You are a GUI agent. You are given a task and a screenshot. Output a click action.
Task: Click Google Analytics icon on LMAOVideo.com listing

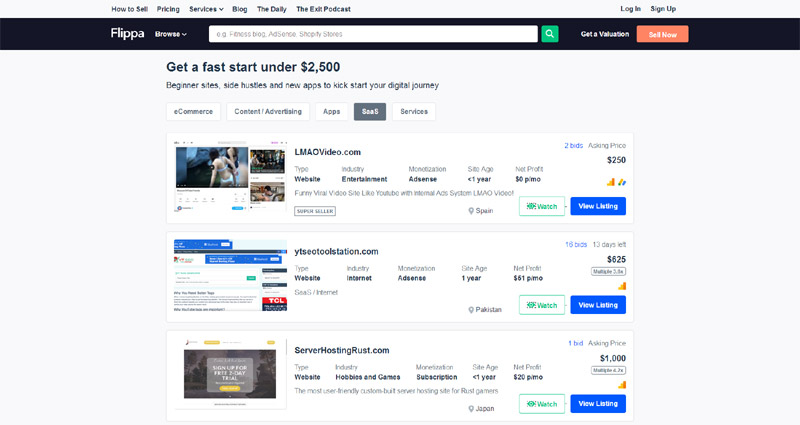pyautogui.click(x=611, y=182)
